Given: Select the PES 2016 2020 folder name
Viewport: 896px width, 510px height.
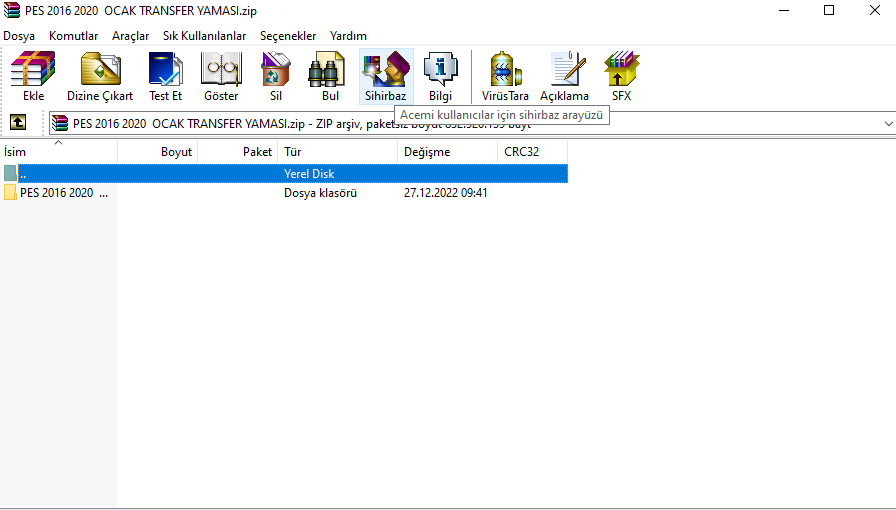Looking at the screenshot, I should (64, 193).
